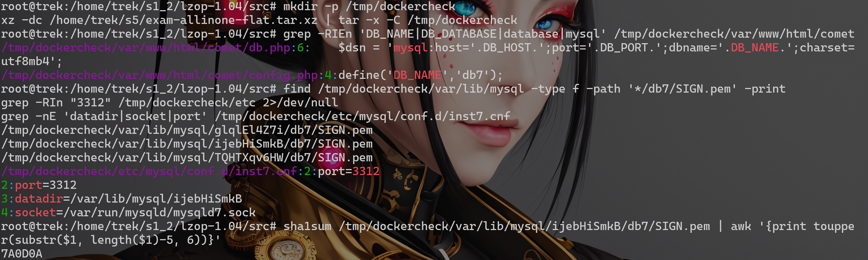
Task: Click the 2:port=3312 output line
Action: pos(39,185)
